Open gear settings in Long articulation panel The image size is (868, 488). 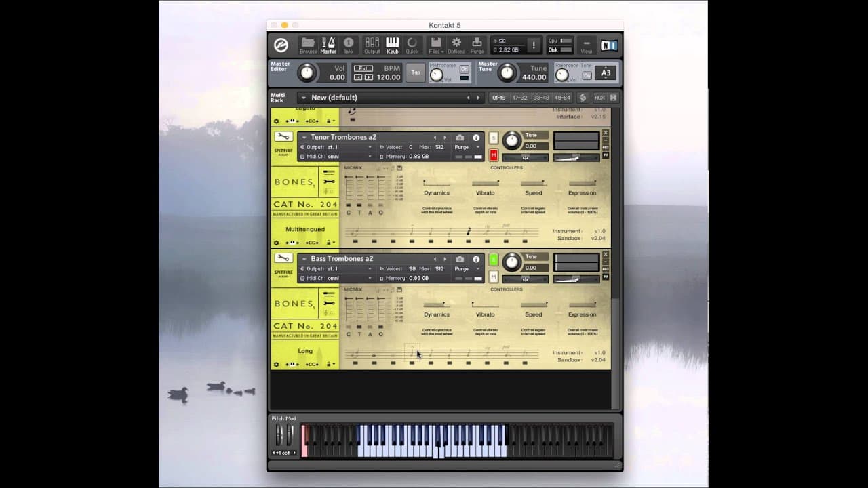(x=276, y=364)
